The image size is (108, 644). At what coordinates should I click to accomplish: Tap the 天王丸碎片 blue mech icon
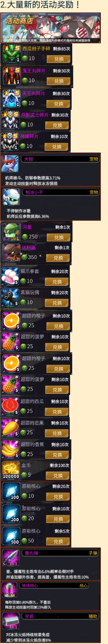(x=11, y=98)
